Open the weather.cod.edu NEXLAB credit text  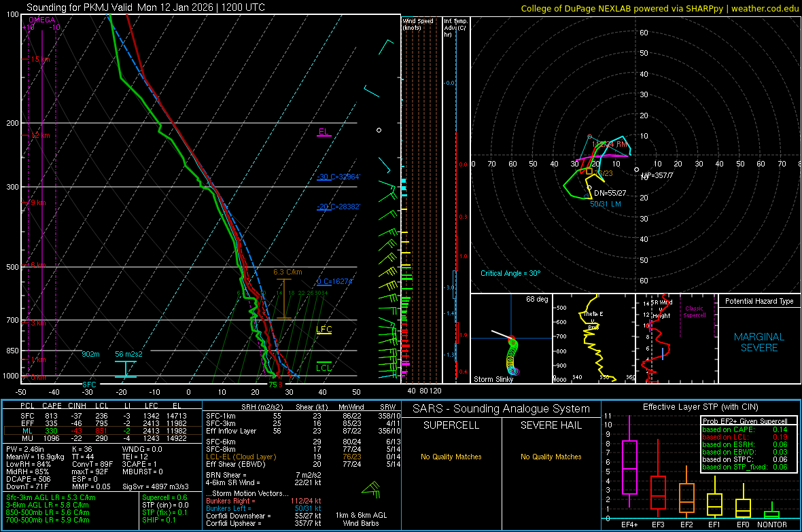[659, 8]
